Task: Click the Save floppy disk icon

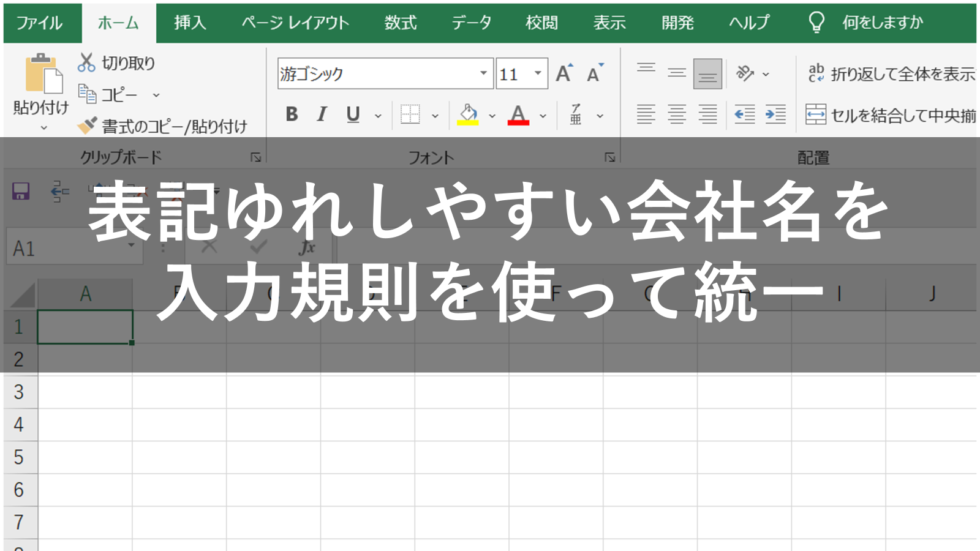Action: [21, 192]
